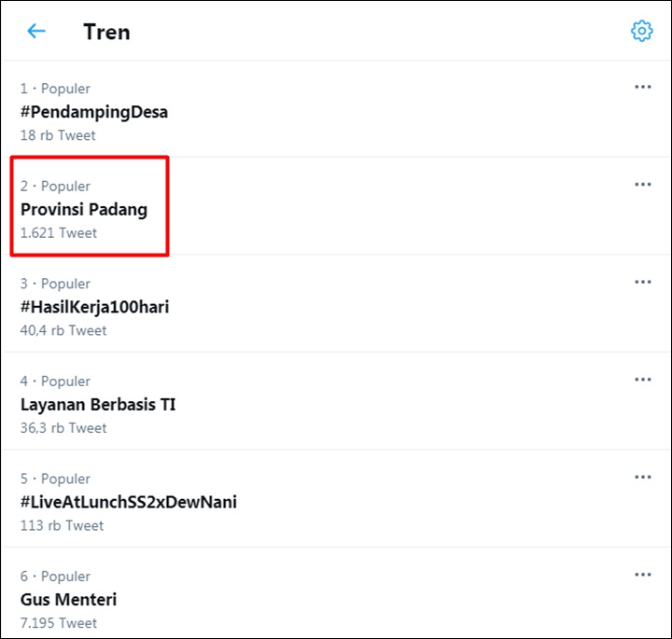Open more options for #PendampingDesa trend
672x639 pixels.
pyautogui.click(x=643, y=87)
